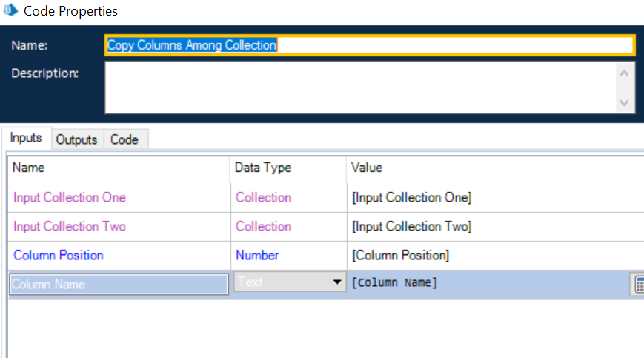The image size is (644, 358).
Task: Open expression calculator icon for Column Name
Action: coord(638,285)
